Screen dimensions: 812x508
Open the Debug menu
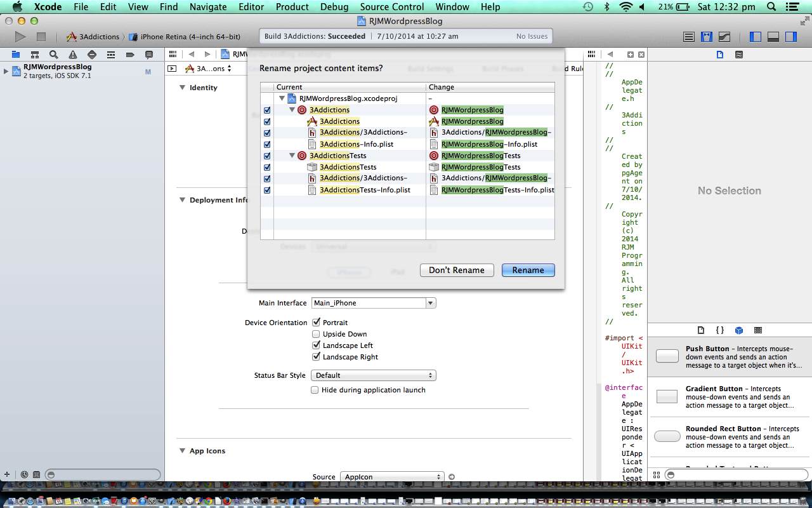coord(334,7)
